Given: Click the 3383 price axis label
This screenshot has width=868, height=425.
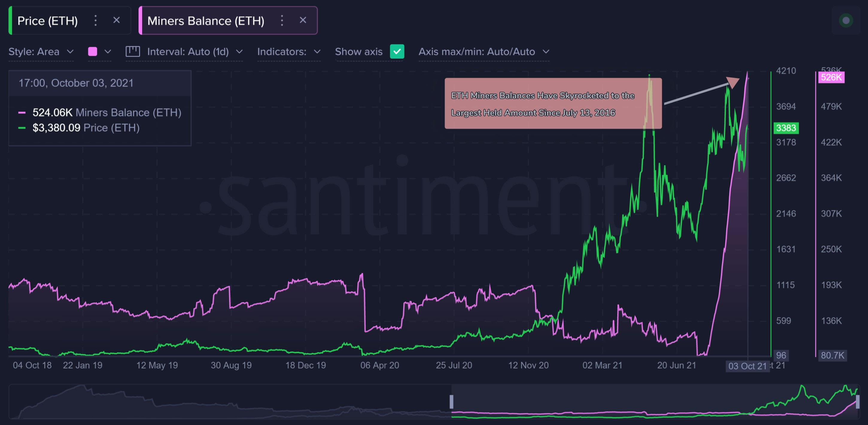Looking at the screenshot, I should (786, 128).
